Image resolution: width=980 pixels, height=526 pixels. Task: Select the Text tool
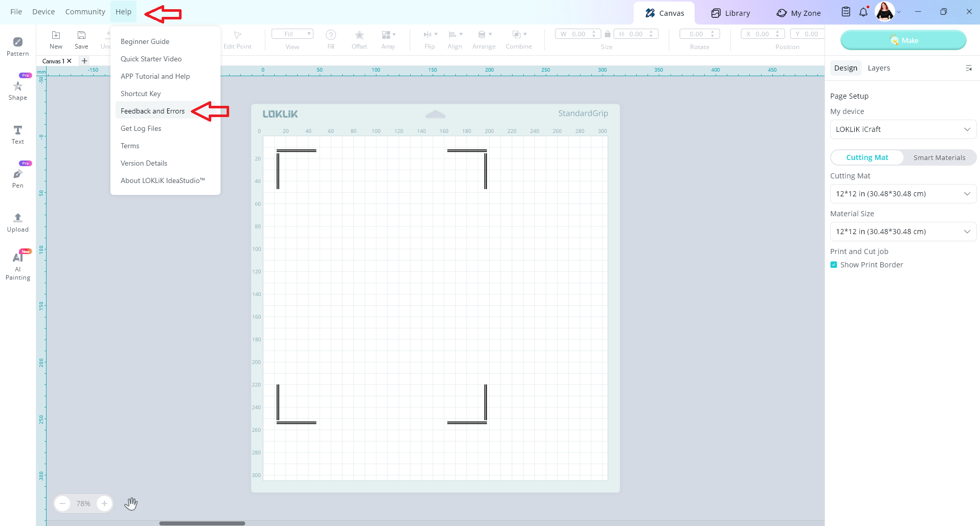point(17,134)
